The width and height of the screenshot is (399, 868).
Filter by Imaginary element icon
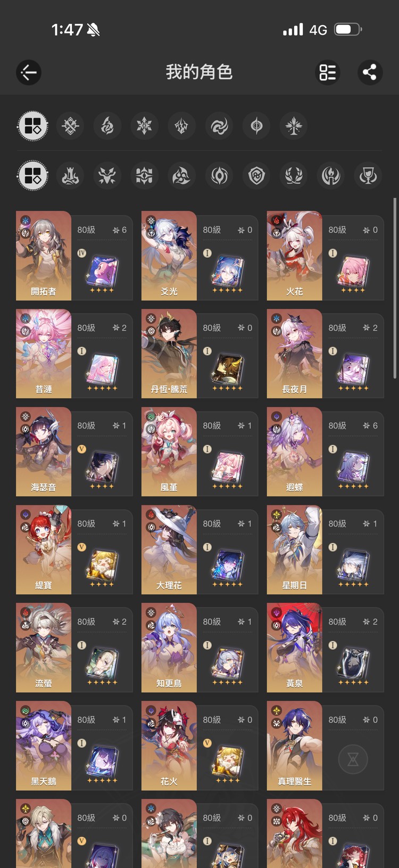coord(294,126)
